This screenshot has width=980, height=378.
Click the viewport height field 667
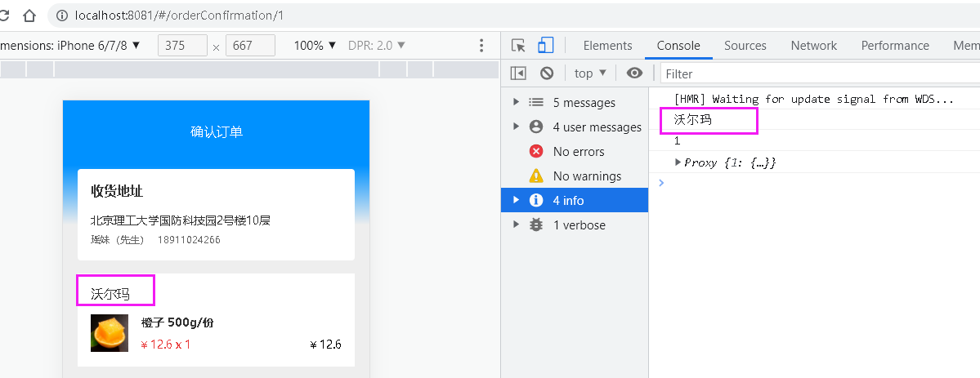click(x=250, y=46)
